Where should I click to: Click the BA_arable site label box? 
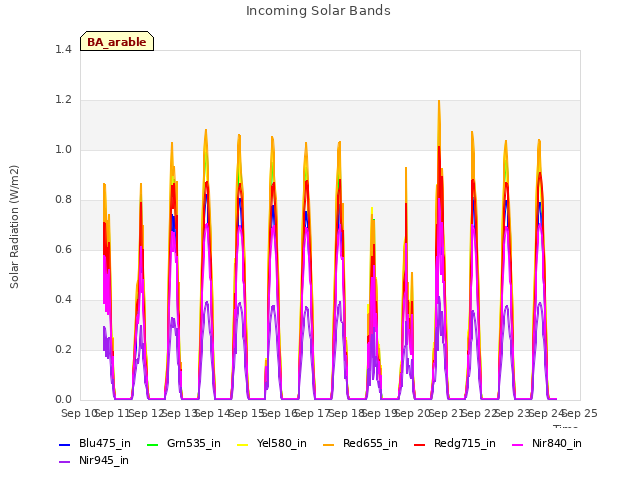[x=117, y=41]
